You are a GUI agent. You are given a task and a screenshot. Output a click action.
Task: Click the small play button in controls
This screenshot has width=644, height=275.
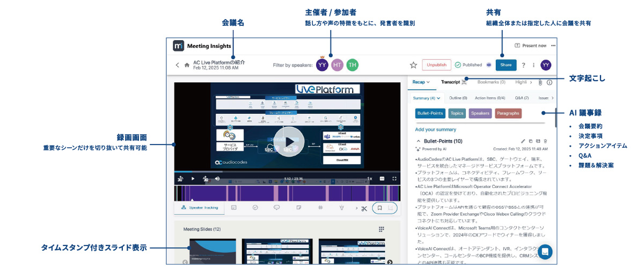pyautogui.click(x=193, y=178)
